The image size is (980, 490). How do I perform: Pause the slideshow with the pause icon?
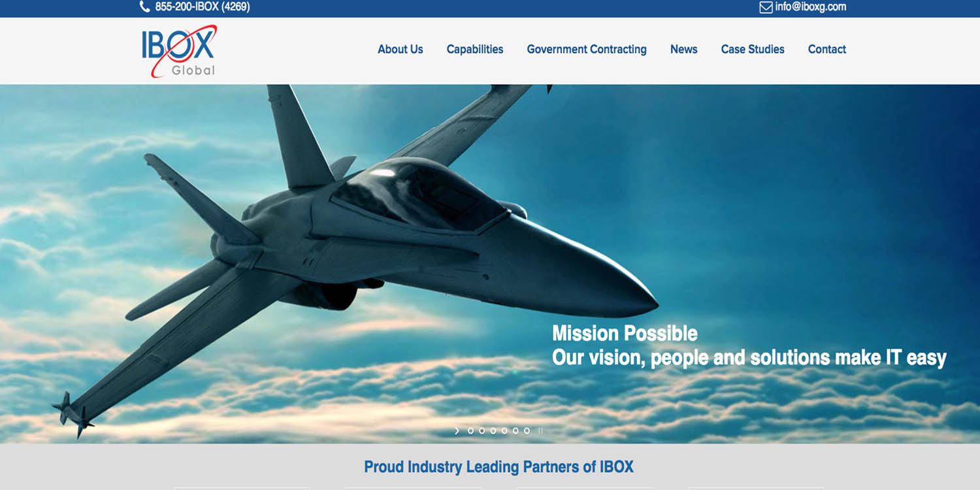[540, 431]
